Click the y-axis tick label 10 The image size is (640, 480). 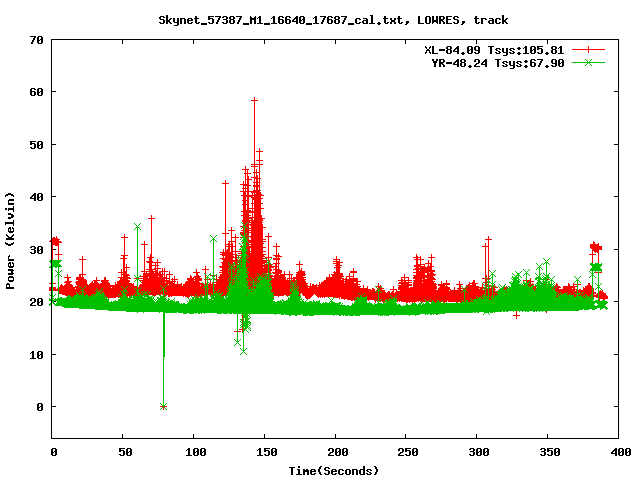click(36, 355)
